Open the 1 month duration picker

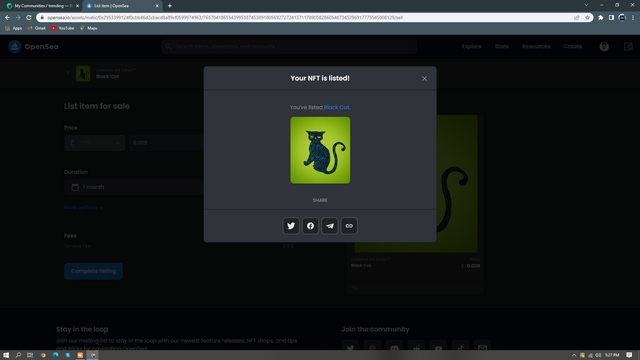point(135,187)
